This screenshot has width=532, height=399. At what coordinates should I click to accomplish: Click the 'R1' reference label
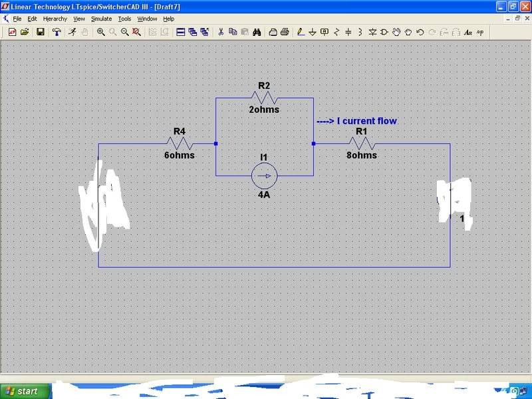[361, 131]
